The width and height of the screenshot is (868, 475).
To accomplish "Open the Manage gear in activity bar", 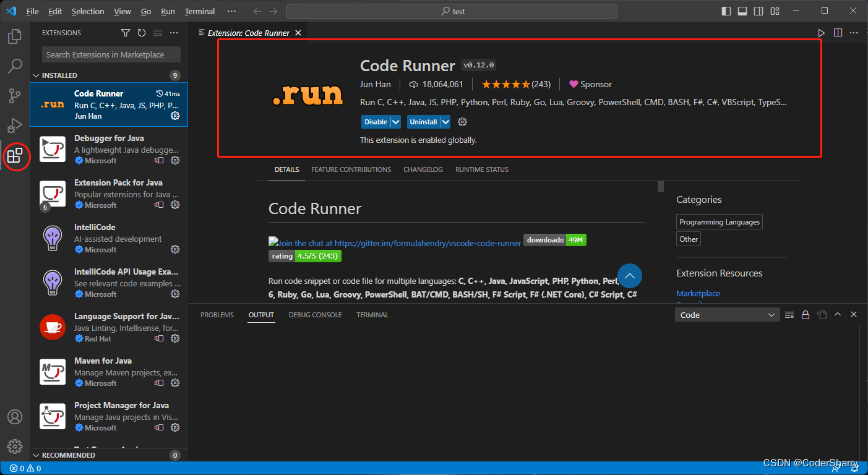I will (x=15, y=447).
